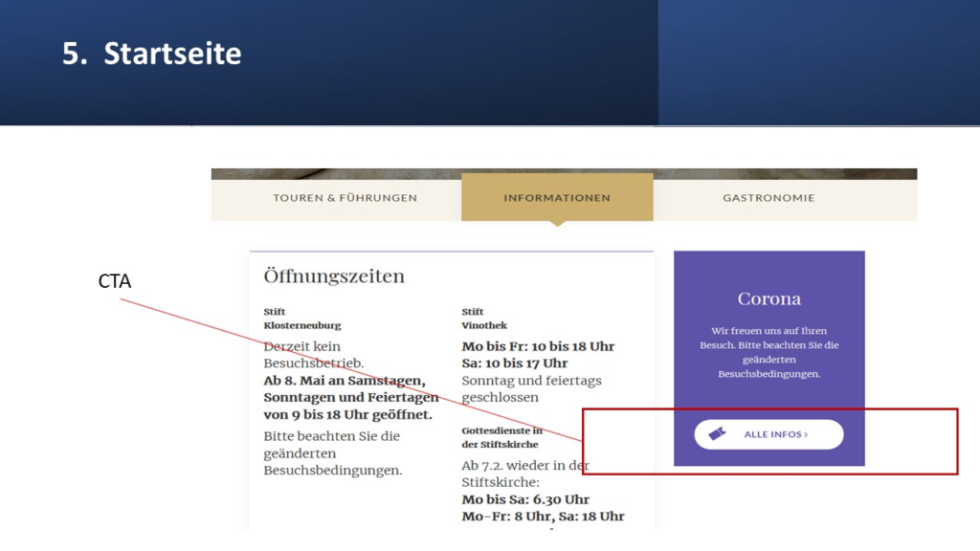Click the Mo bis Fr: 10 bis 18 Uhr line

(538, 346)
